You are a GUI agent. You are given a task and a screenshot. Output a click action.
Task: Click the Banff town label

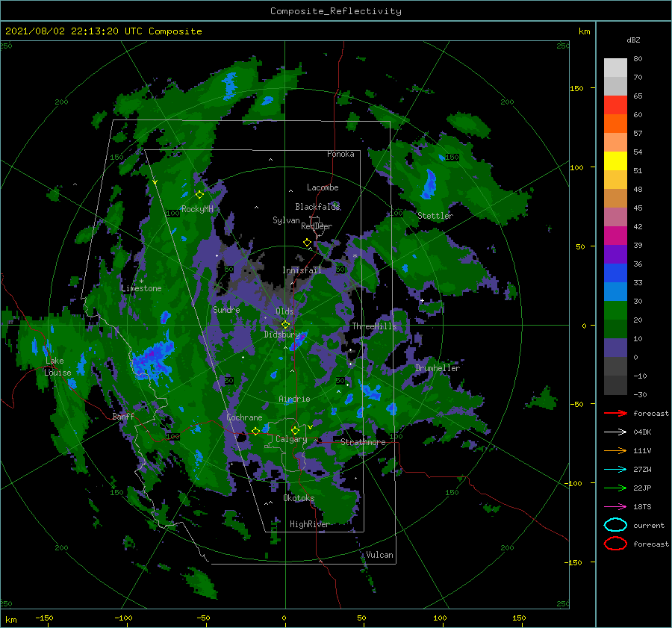123,416
